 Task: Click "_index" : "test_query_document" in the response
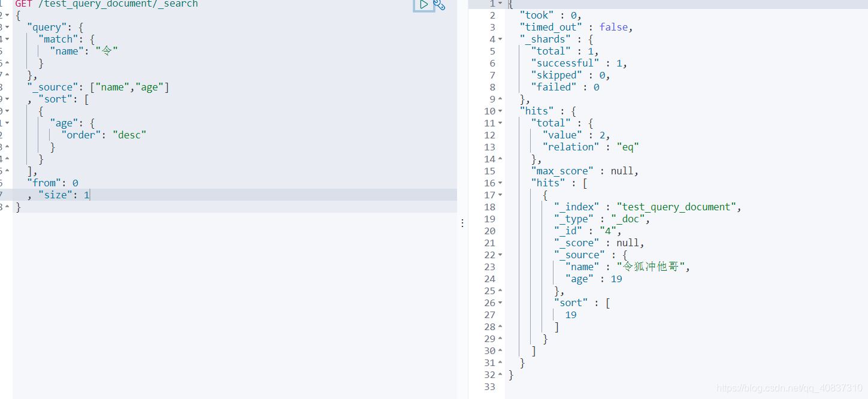click(x=648, y=207)
